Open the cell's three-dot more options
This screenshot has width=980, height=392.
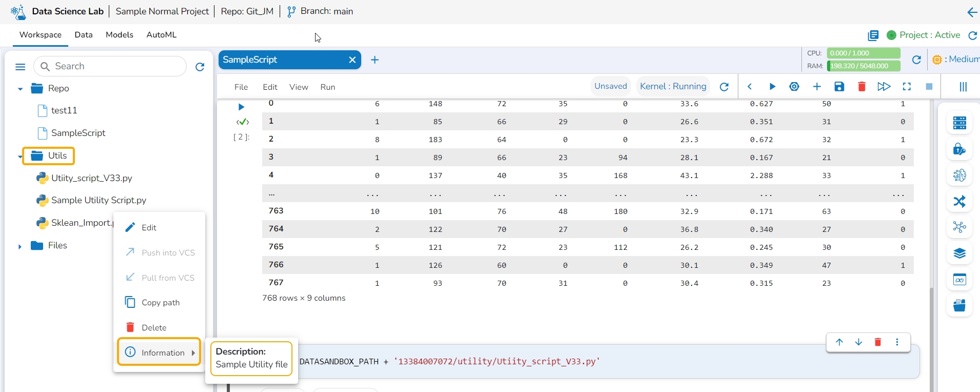pyautogui.click(x=897, y=342)
